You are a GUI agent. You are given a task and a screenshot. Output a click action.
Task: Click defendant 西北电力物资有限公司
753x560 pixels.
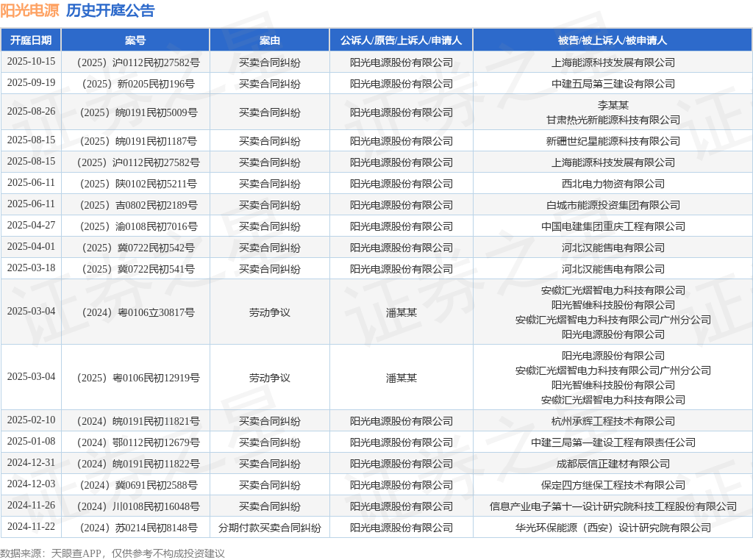click(x=613, y=184)
